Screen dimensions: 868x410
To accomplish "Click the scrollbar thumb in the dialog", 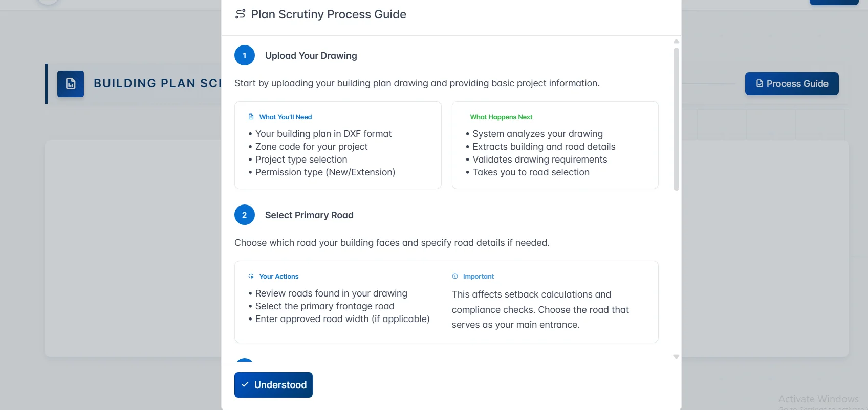I will point(676,118).
